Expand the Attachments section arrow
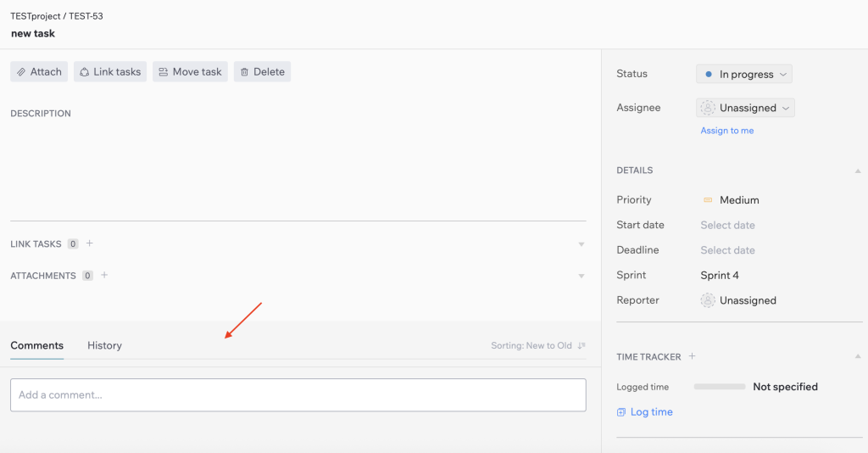The height and width of the screenshot is (453, 868). [581, 276]
